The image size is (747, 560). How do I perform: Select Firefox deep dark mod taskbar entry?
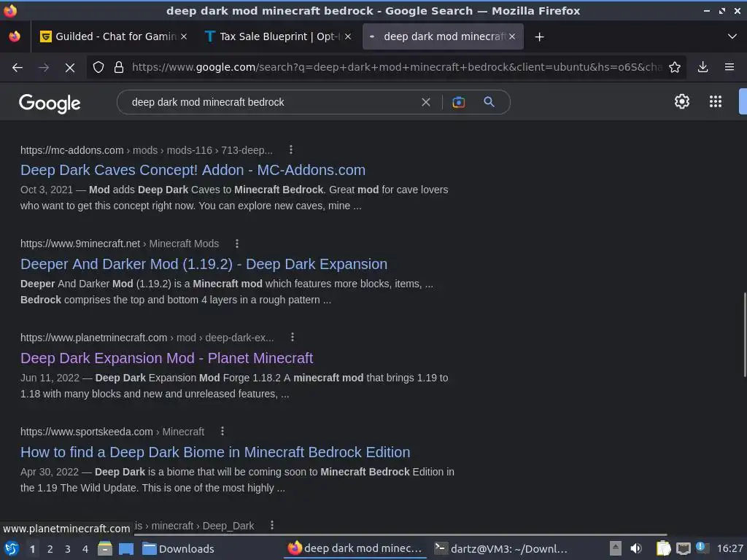(x=355, y=548)
